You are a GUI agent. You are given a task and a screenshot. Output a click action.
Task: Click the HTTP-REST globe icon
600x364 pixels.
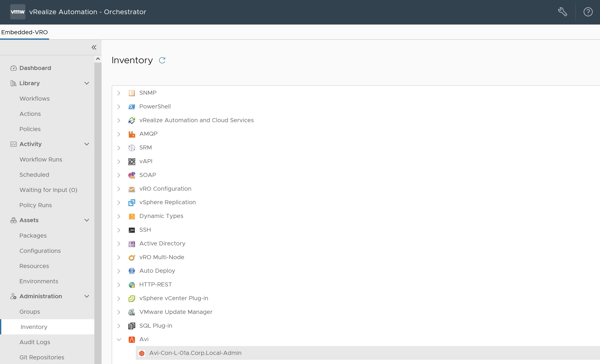coord(132,285)
